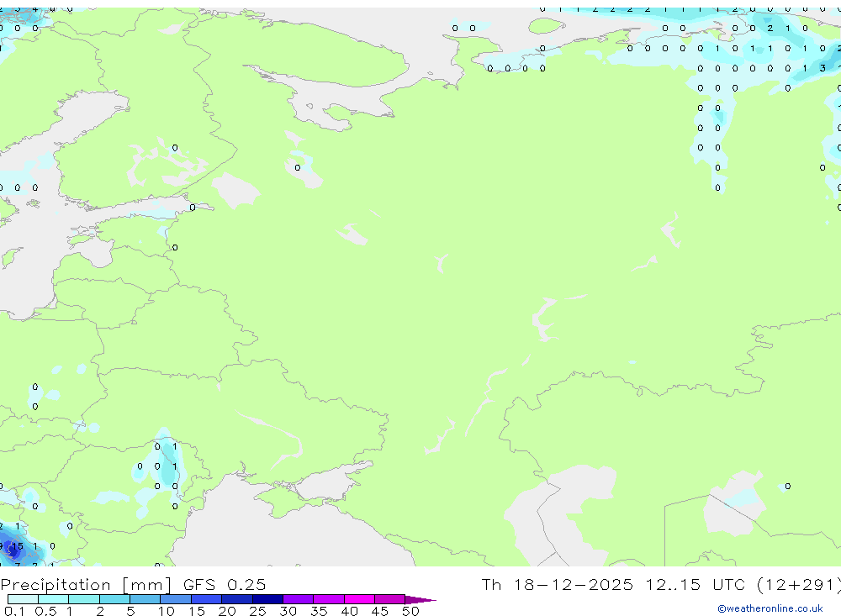
Task: Click the lightest 0.1–0.5 mm legend swatch
Action: click(x=23, y=599)
